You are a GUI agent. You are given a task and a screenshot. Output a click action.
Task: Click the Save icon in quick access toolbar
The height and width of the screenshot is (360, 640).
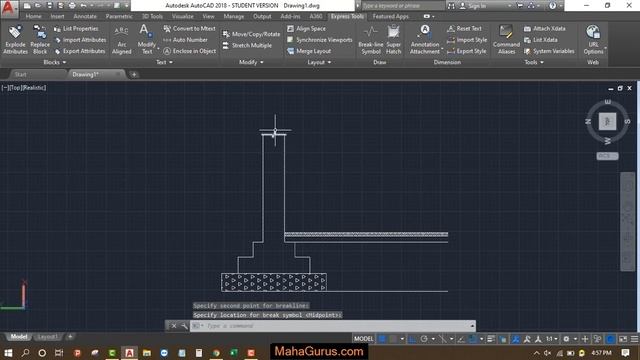(x=49, y=6)
